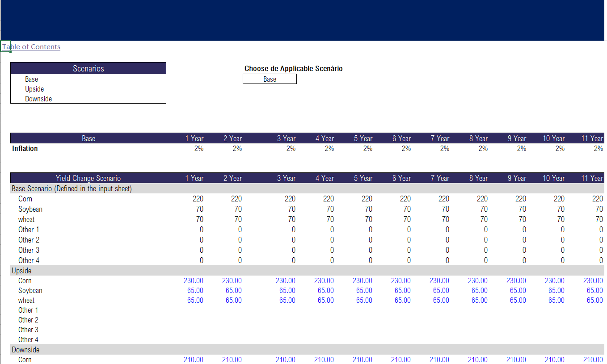Image resolution: width=607 pixels, height=364 pixels.
Task: Select Other 3 label under Upside
Action: (29, 330)
